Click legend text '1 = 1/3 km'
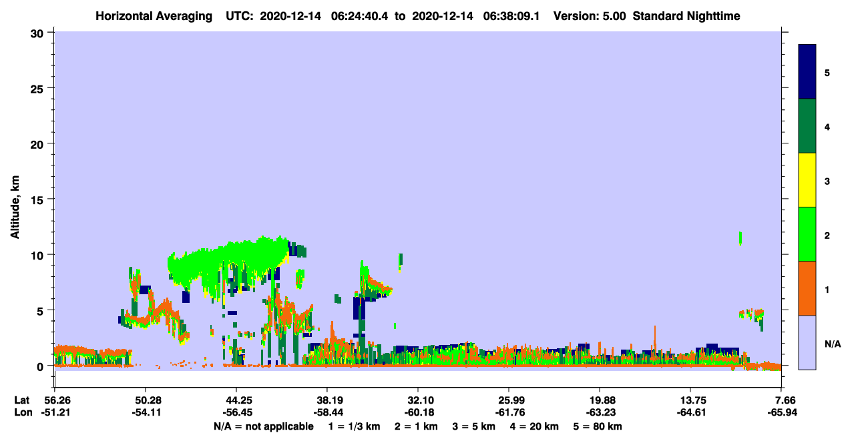The height and width of the screenshot is (445, 868). point(355,426)
